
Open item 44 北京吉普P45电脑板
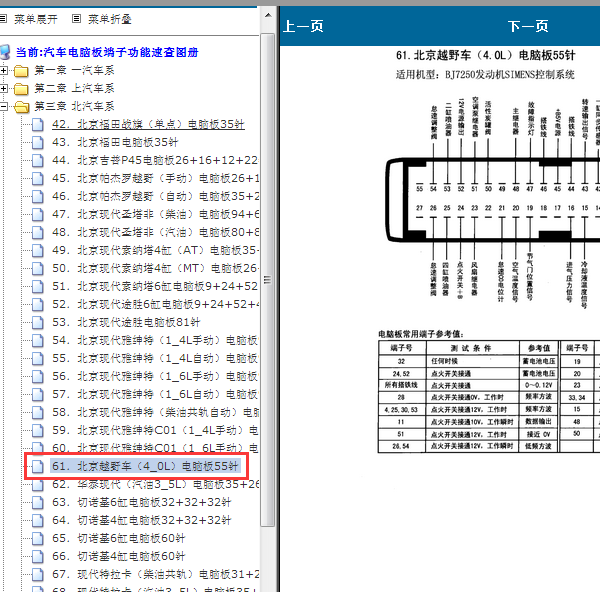155,160
